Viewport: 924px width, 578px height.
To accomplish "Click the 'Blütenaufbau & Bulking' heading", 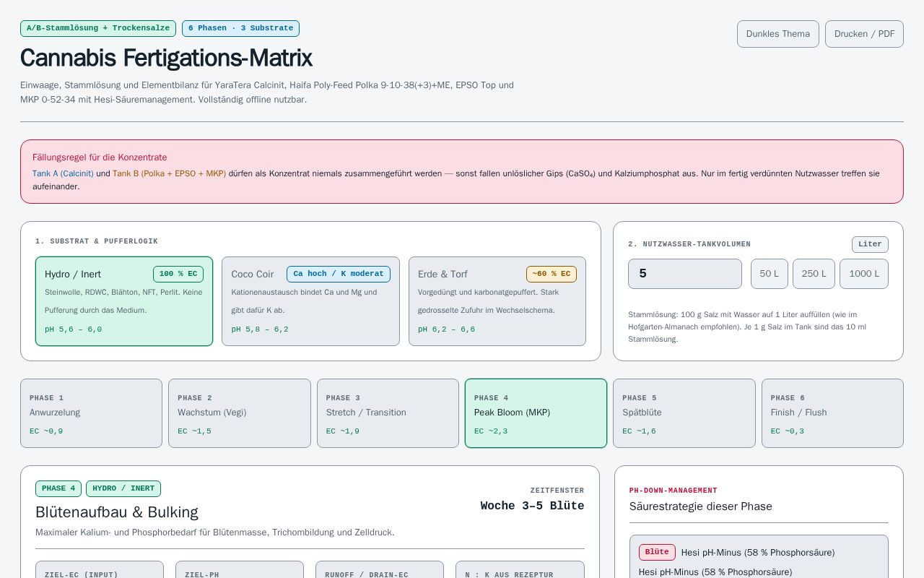I will pyautogui.click(x=117, y=512).
